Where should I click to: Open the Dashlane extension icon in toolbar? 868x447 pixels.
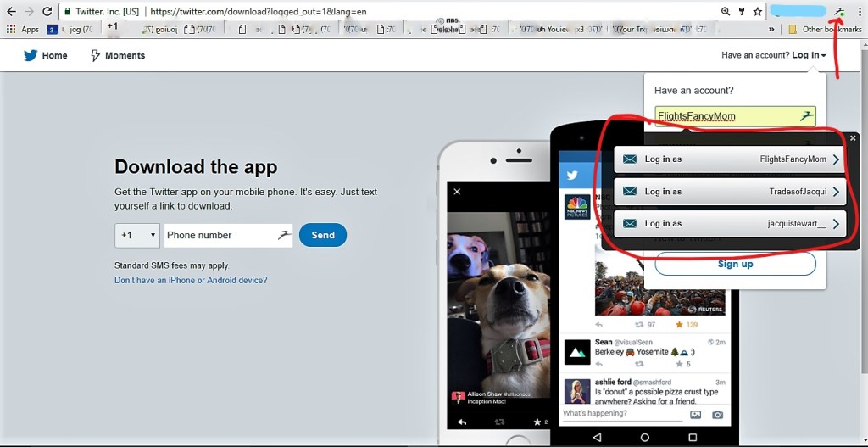(x=840, y=11)
